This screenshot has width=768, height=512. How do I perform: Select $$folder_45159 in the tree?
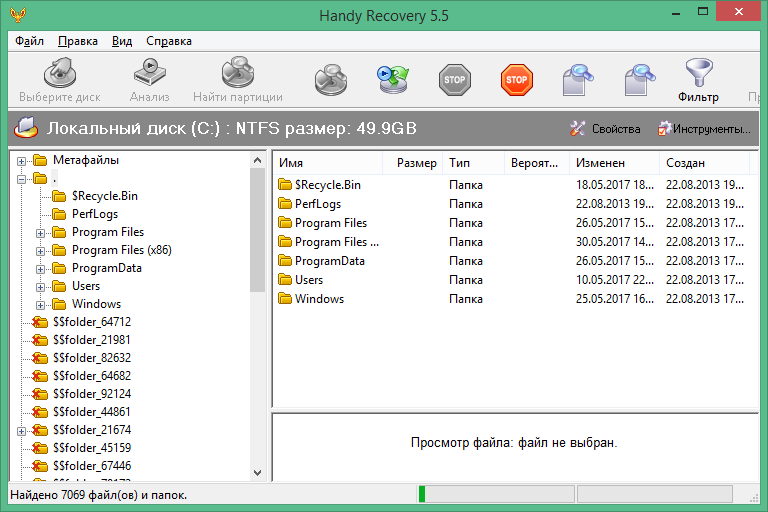(92, 448)
